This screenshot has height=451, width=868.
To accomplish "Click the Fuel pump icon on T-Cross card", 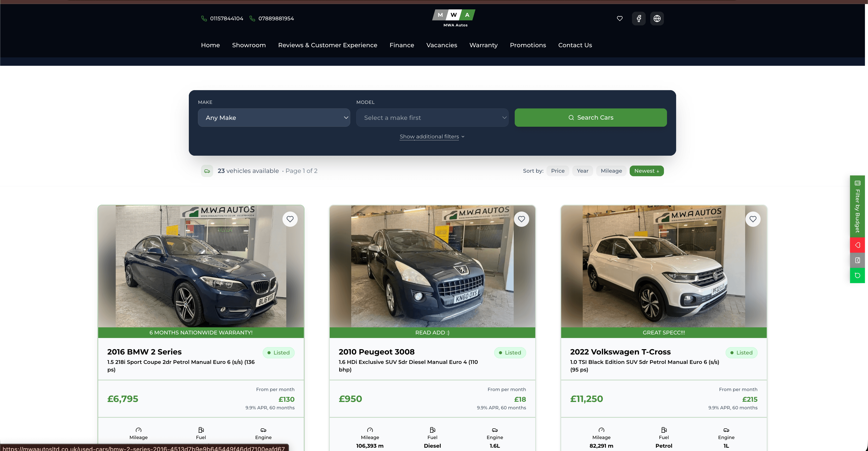I will (664, 430).
